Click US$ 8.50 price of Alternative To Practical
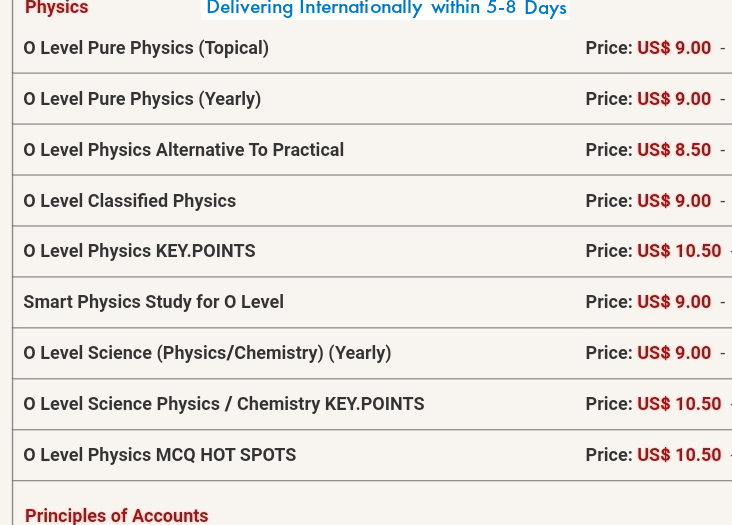The image size is (732, 525). tap(674, 150)
